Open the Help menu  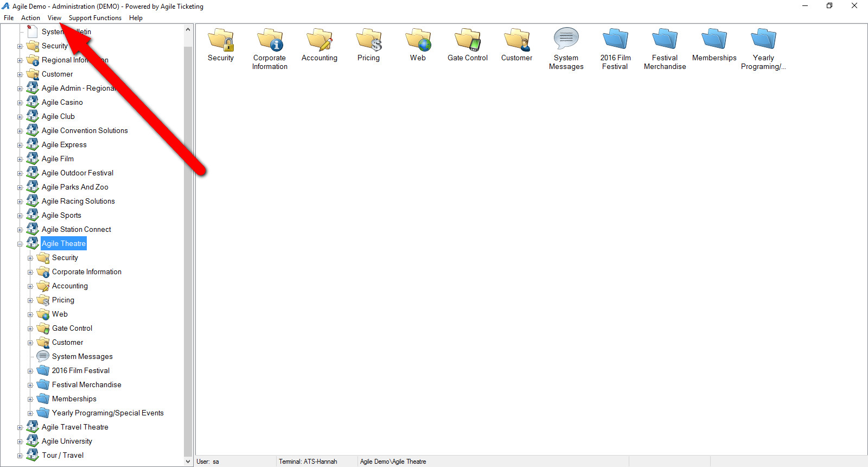136,18
